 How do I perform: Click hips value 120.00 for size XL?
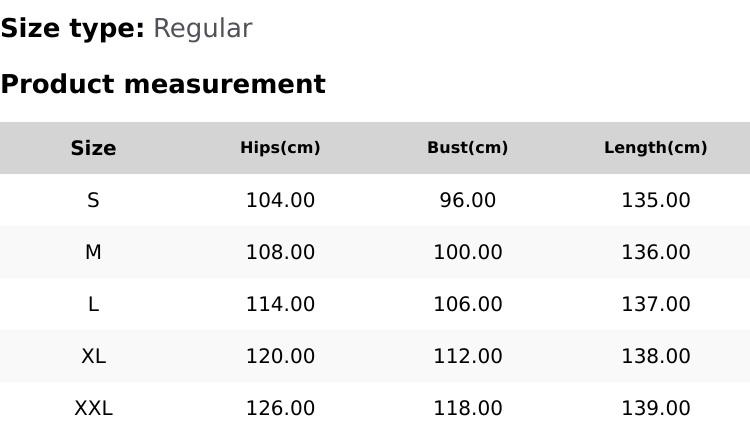280,356
